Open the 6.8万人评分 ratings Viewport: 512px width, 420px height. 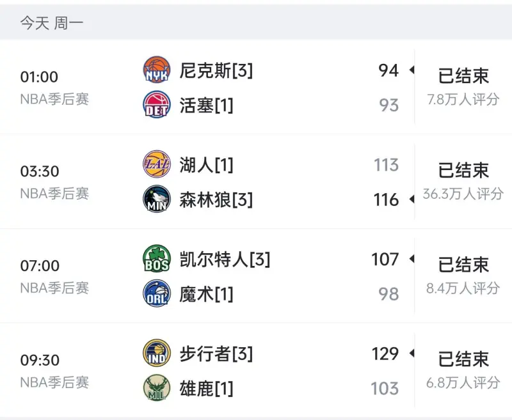pos(463,382)
